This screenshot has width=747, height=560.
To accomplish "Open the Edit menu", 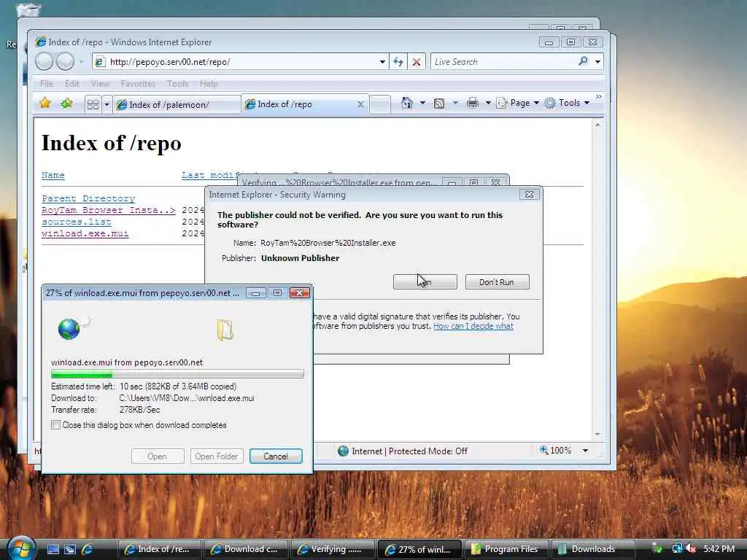I will click(x=72, y=84).
